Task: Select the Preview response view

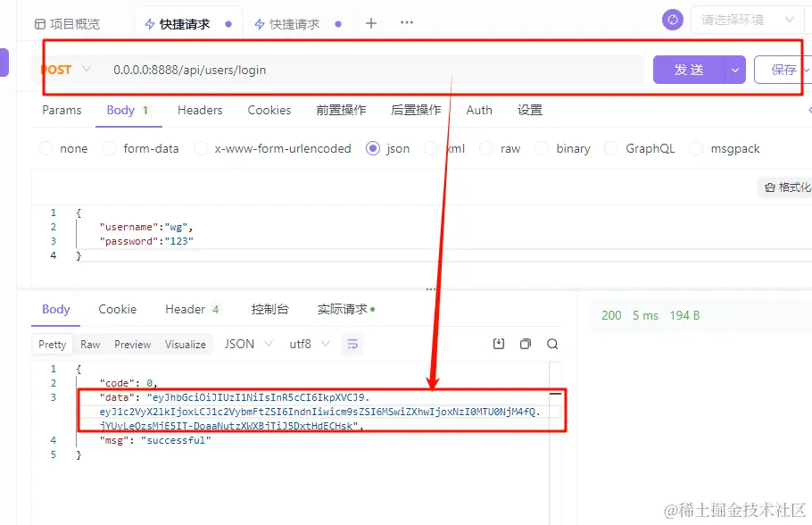Action: click(133, 344)
